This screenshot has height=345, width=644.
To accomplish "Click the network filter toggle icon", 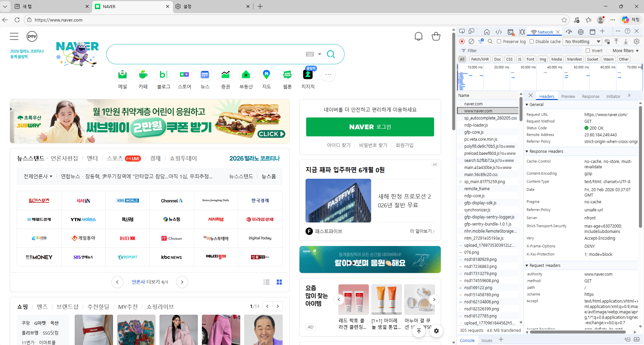I will (481, 41).
